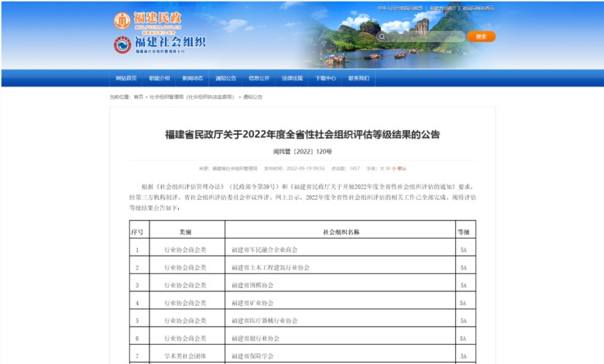Click 首页 in the breadcrumb
Image resolution: width=604 pixels, height=364 pixels.
tap(139, 97)
